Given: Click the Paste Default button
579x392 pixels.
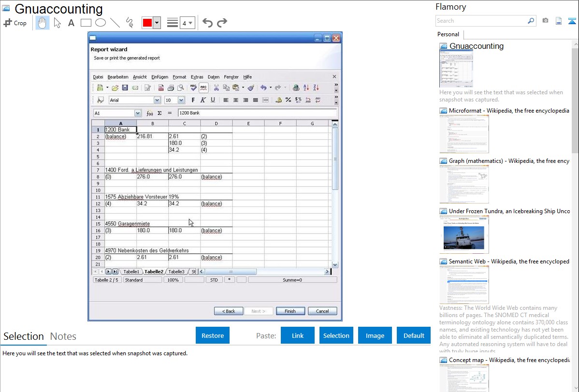Looking at the screenshot, I should click(414, 335).
